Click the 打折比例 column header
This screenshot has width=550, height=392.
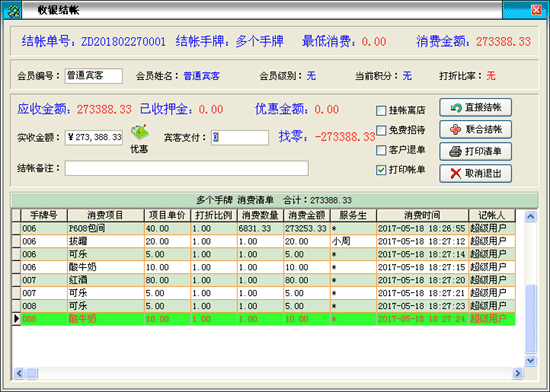tap(214, 215)
